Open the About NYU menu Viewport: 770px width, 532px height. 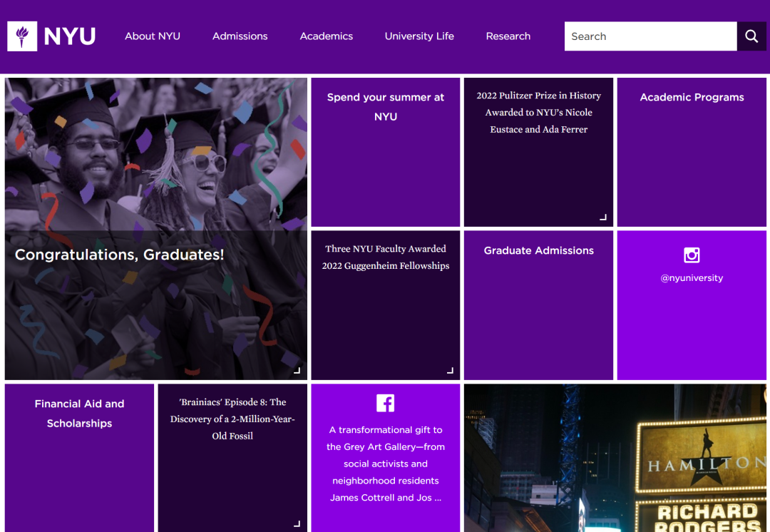pos(152,36)
